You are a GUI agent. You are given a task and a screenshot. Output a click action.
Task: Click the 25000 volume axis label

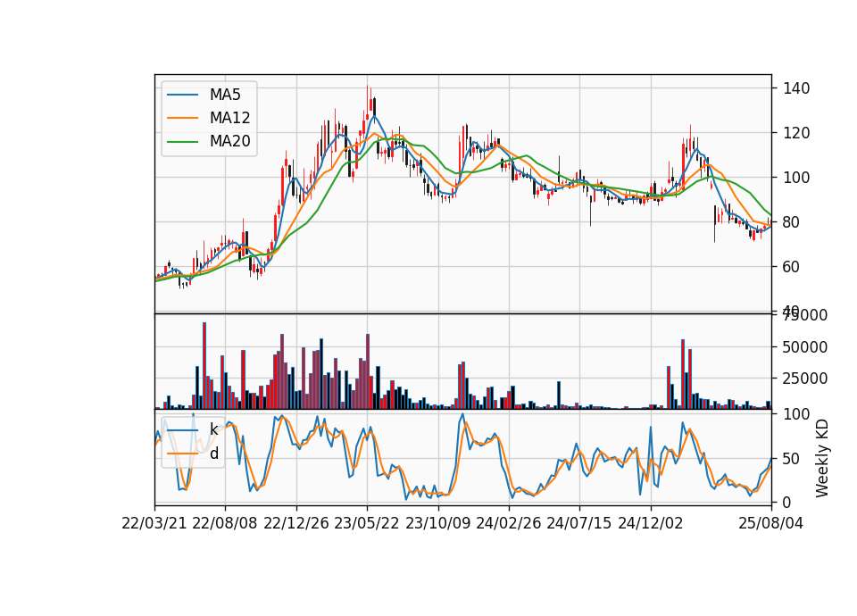click(x=805, y=379)
